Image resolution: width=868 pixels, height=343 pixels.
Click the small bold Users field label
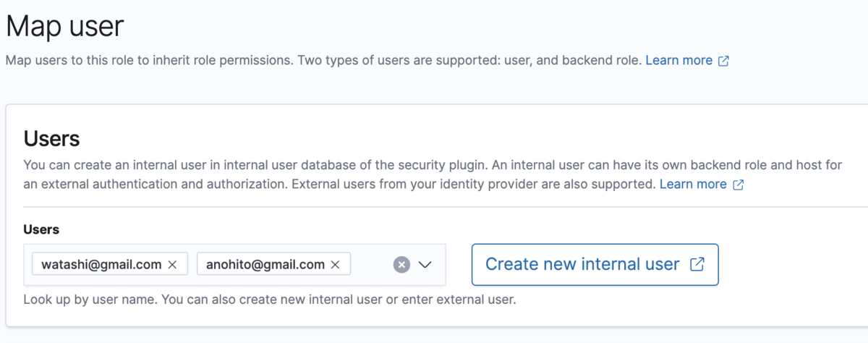(x=41, y=229)
